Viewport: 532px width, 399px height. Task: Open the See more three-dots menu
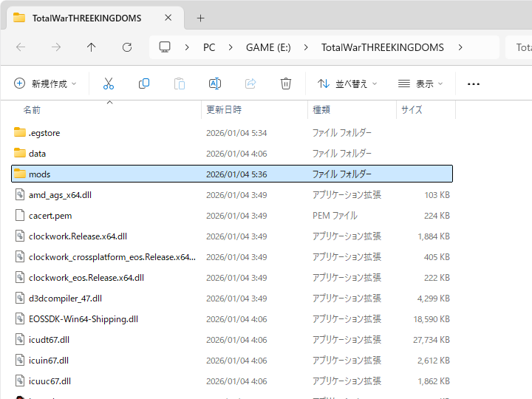(x=474, y=83)
